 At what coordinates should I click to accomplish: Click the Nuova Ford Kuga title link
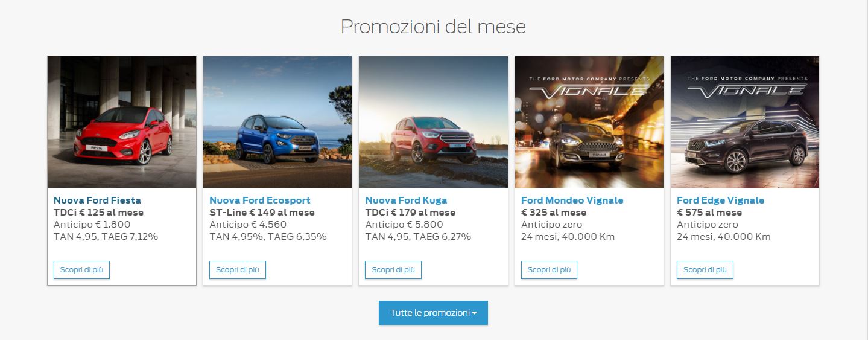(406, 200)
